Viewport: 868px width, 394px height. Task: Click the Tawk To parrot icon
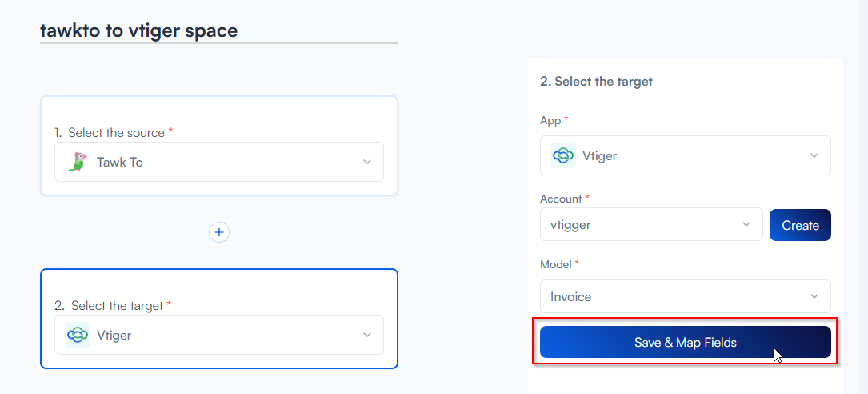77,162
